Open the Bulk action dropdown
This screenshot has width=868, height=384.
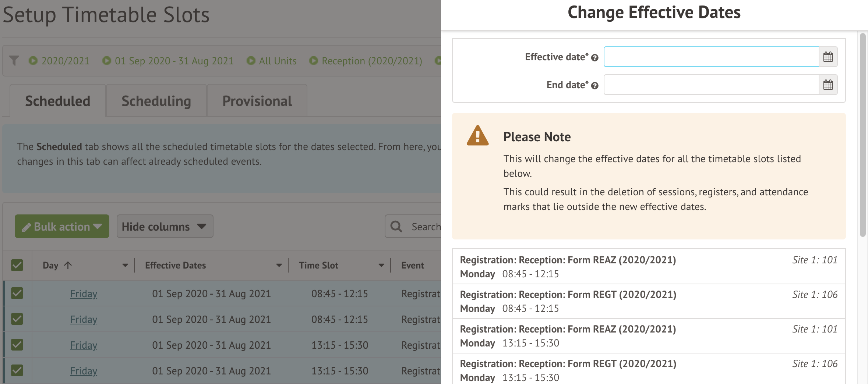62,227
